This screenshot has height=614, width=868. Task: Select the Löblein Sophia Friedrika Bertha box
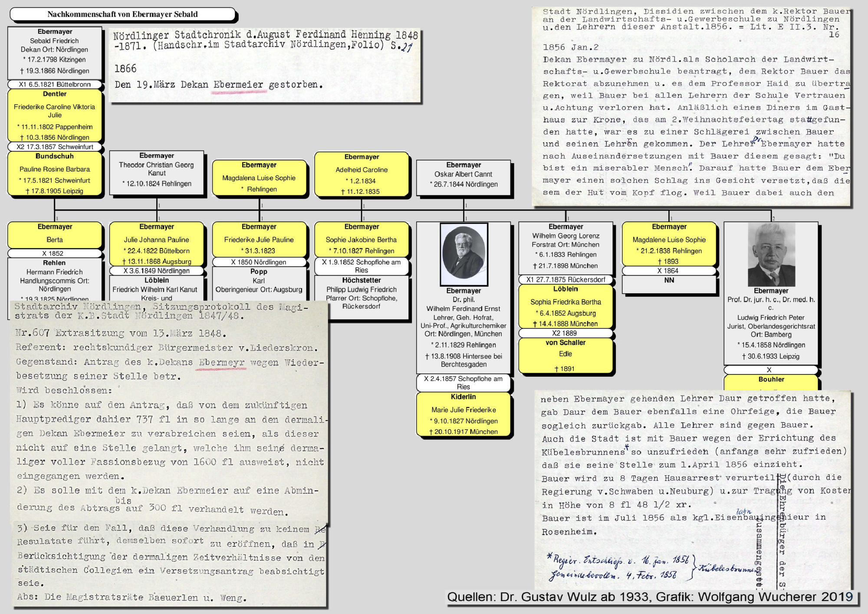[566, 306]
